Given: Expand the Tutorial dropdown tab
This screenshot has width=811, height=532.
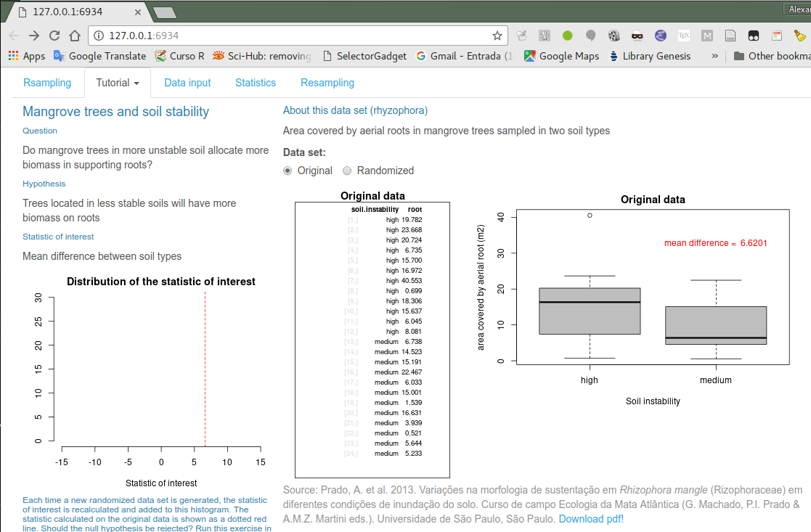Looking at the screenshot, I should pos(118,83).
